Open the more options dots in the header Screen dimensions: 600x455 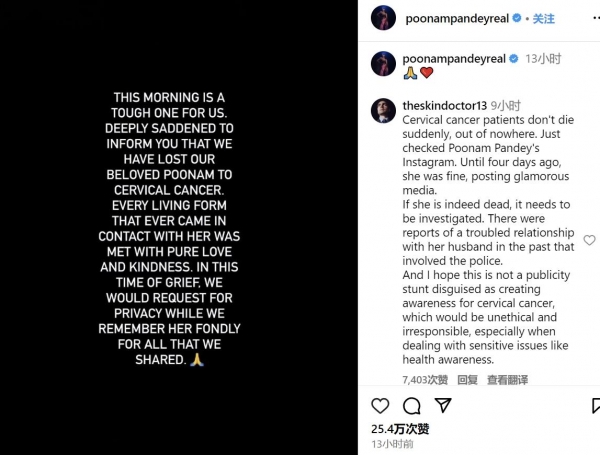click(x=595, y=18)
